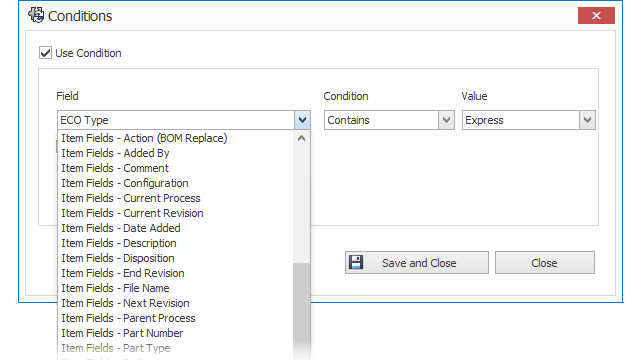Choose Item Fields - File Name
Viewport: 640px width, 360px height.
pos(176,288)
